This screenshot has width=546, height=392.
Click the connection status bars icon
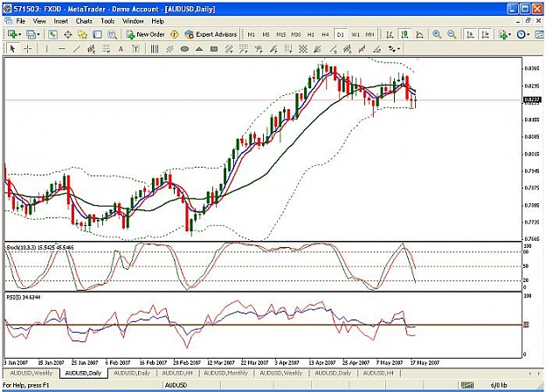[x=467, y=385]
